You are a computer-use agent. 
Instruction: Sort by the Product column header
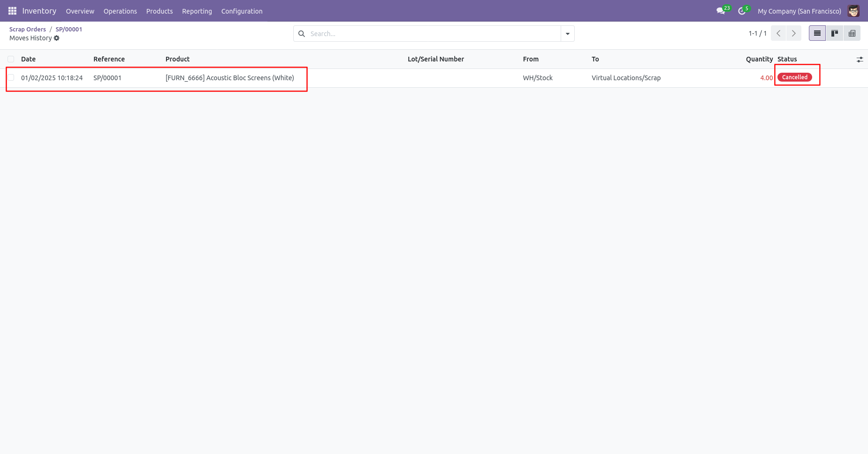[177, 59]
